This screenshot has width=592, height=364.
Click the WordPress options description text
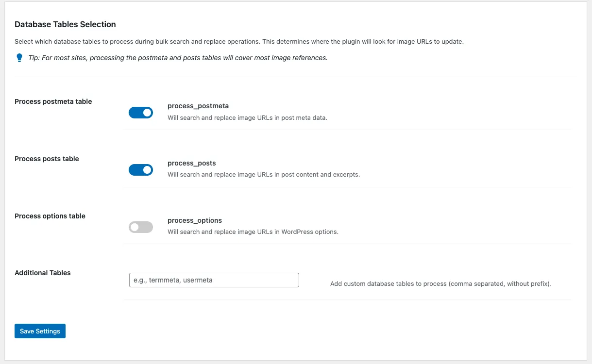tap(253, 232)
